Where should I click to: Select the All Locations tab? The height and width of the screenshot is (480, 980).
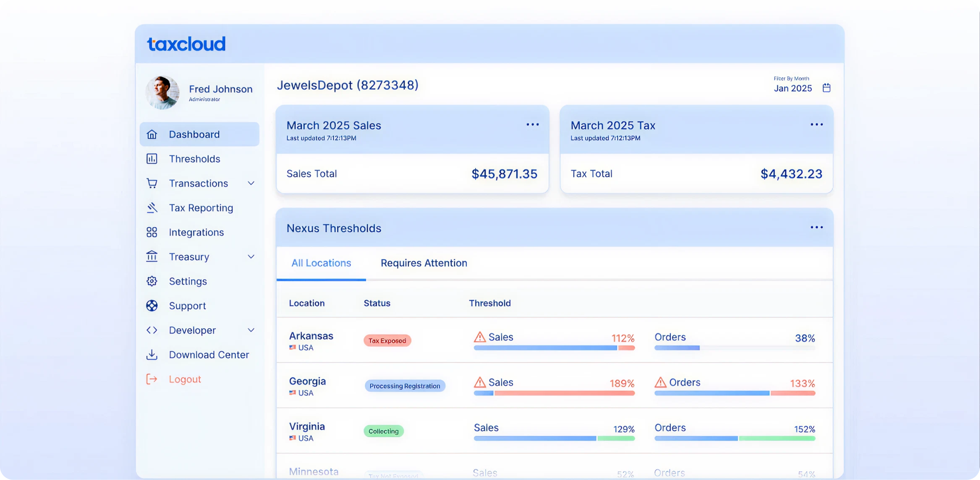click(321, 263)
